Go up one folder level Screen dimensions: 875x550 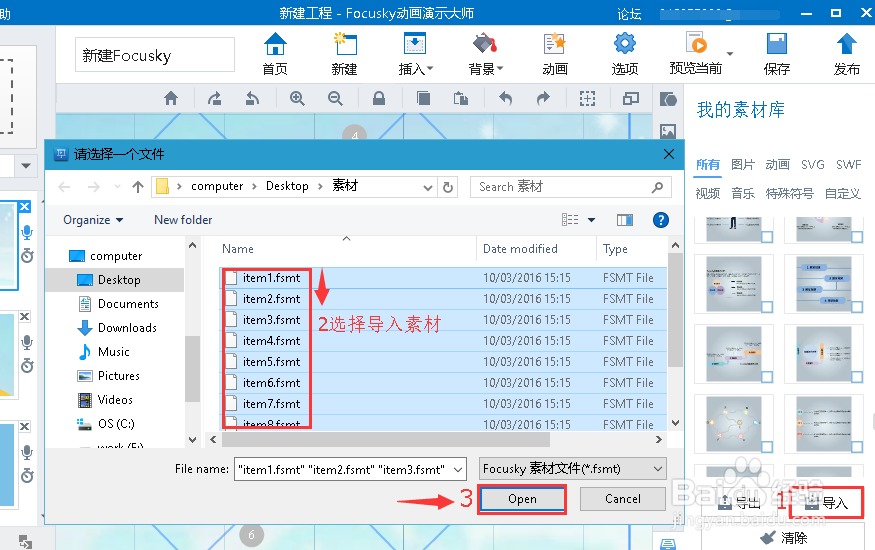click(x=138, y=187)
